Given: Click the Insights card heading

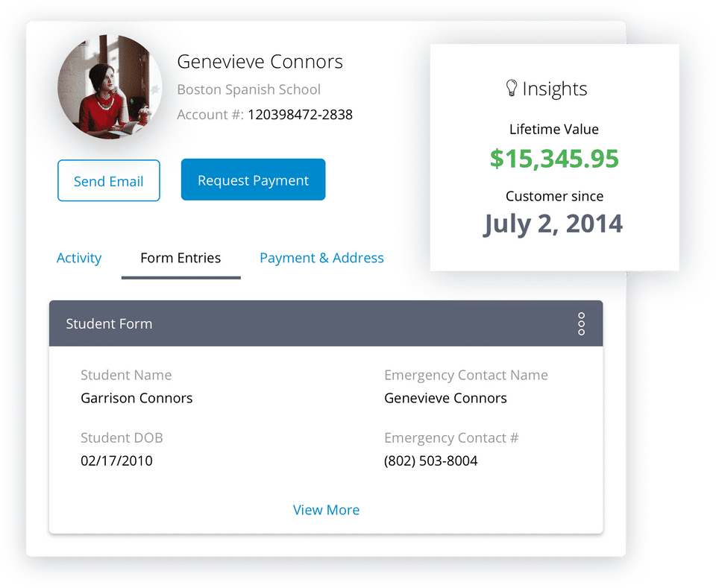Looking at the screenshot, I should click(x=554, y=89).
